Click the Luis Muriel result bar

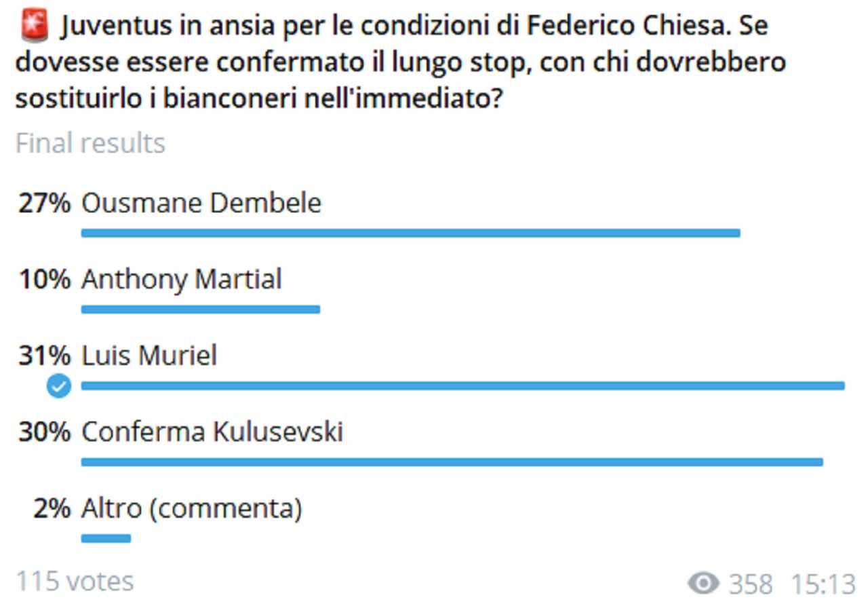pos(462,386)
